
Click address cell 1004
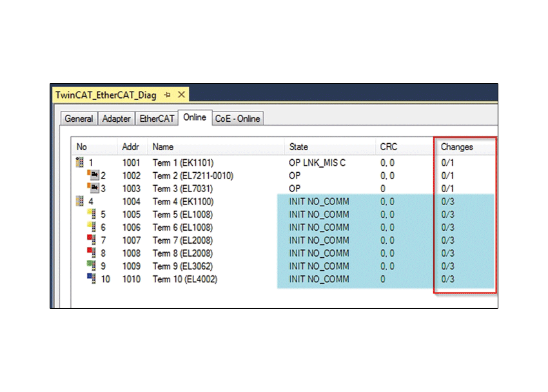131,202
